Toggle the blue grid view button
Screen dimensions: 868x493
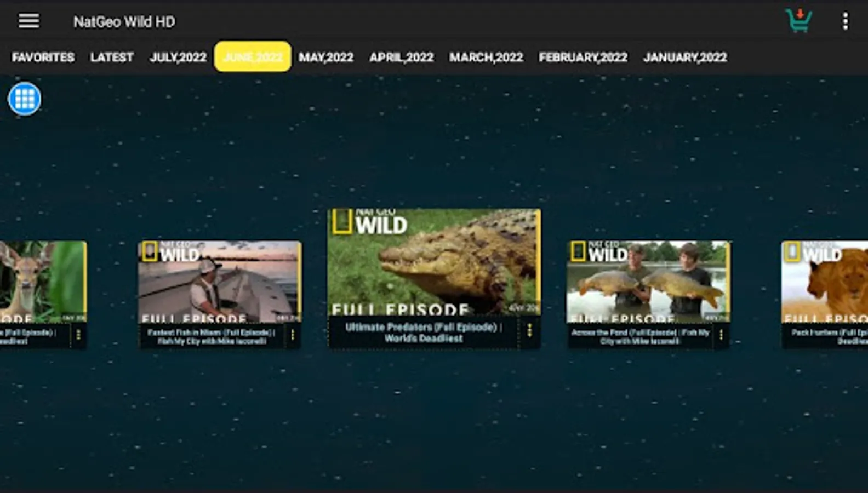tap(25, 99)
